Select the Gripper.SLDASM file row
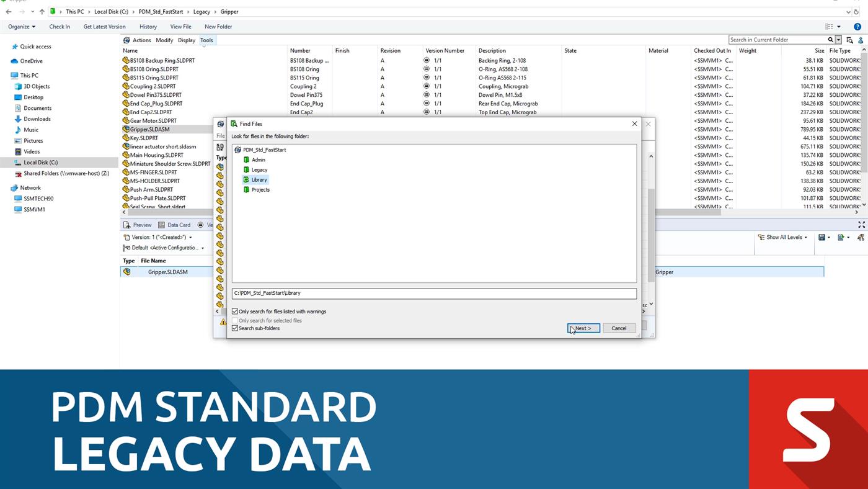 click(x=149, y=130)
